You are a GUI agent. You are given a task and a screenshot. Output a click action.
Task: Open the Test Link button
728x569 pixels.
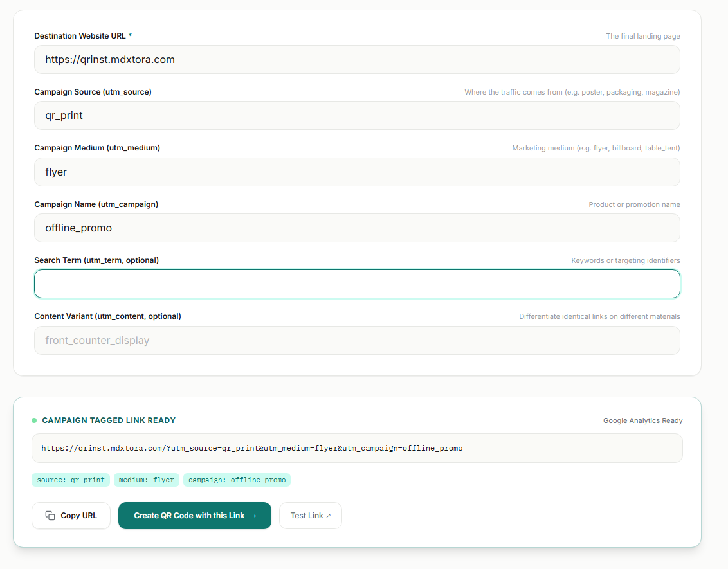pyautogui.click(x=311, y=516)
